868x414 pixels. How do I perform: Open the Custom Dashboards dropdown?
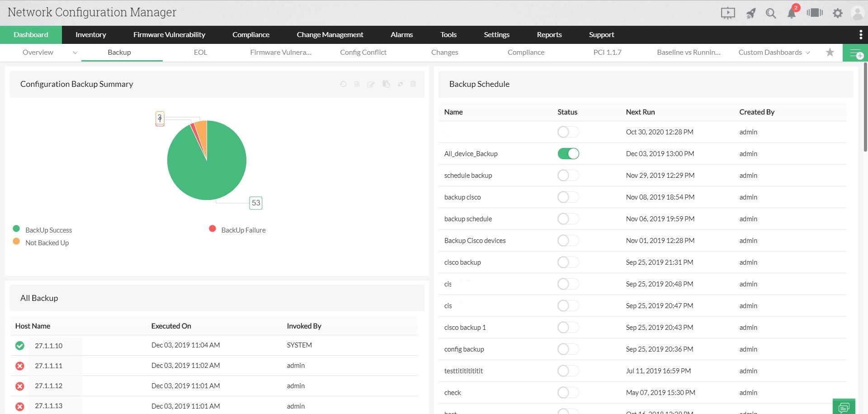tap(774, 52)
